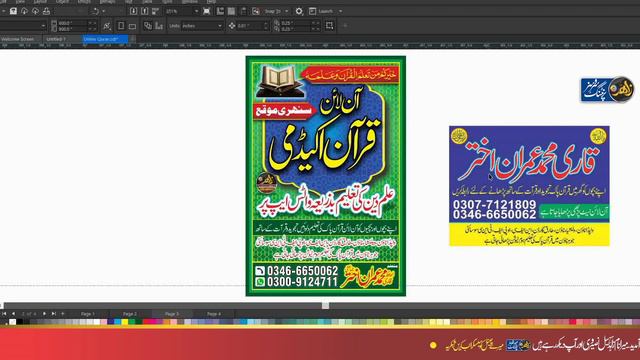Click the Apply to current page icon

coord(159,26)
